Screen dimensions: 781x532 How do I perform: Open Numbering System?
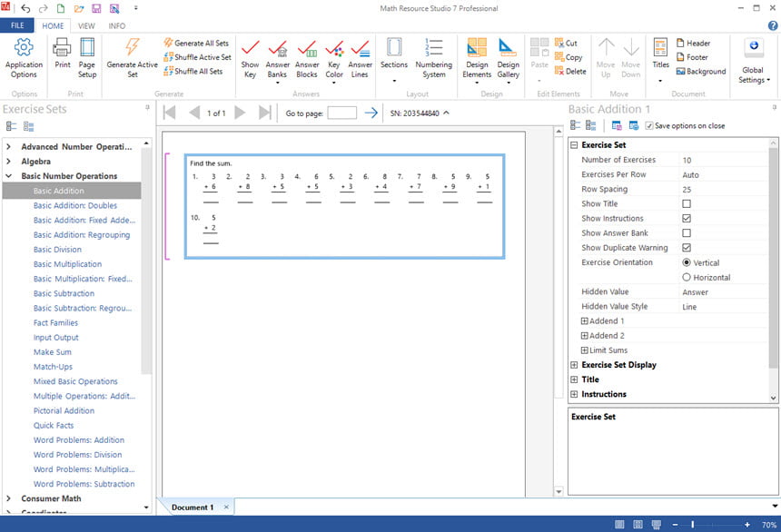[x=434, y=58]
